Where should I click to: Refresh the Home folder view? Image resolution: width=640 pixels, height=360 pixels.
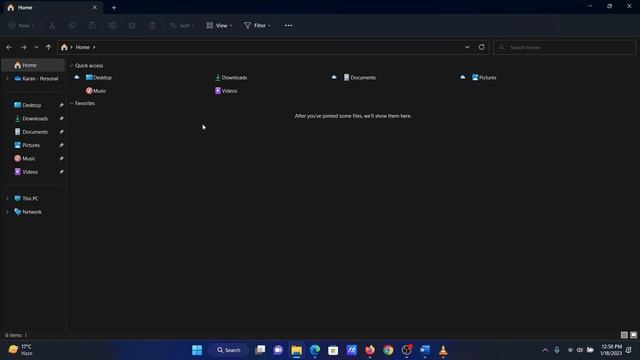(482, 47)
